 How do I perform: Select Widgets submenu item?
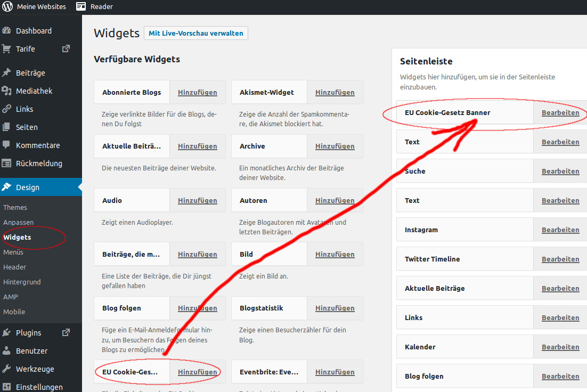17,238
